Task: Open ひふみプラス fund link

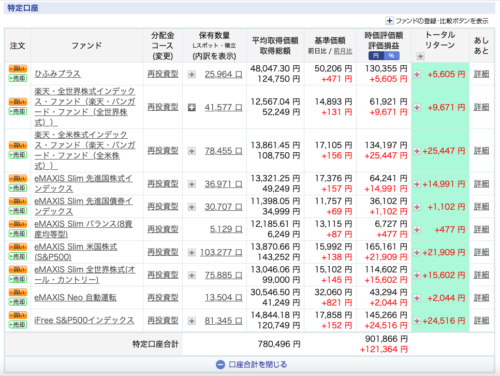Action: (58, 74)
